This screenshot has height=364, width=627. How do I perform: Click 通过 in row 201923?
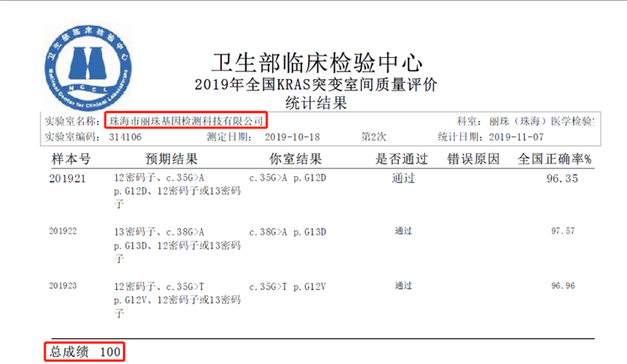click(403, 286)
